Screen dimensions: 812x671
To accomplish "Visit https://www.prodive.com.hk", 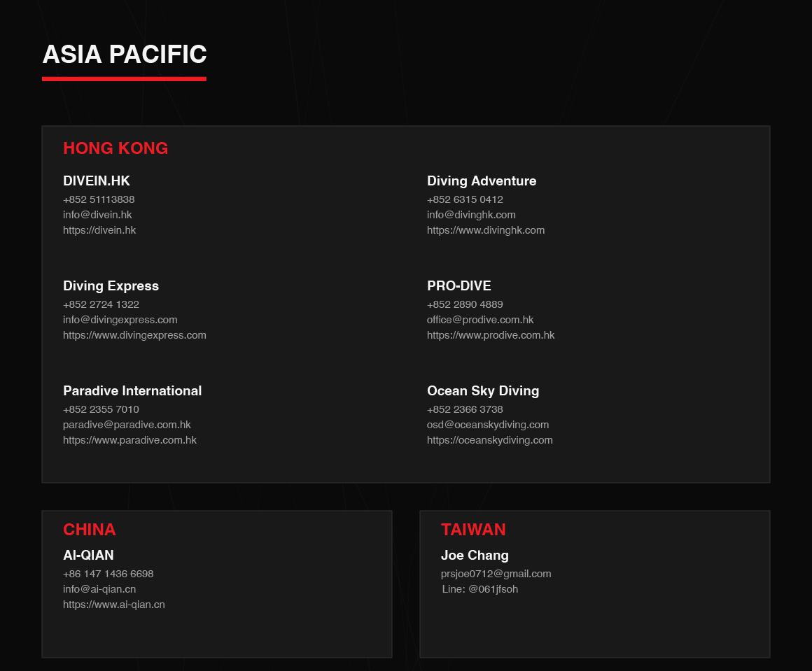I will (491, 335).
